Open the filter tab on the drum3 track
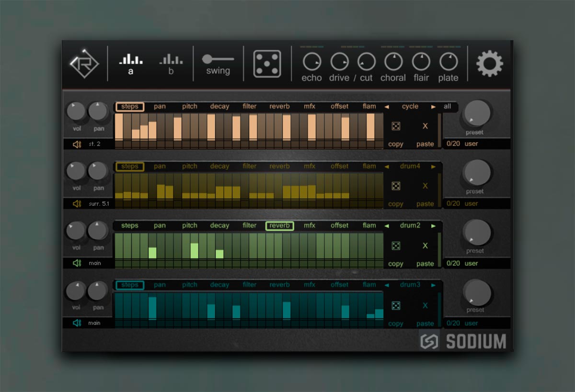Viewport: 575px width, 392px height. click(250, 285)
